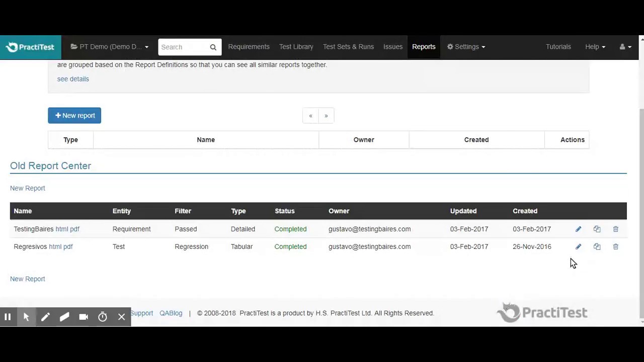The width and height of the screenshot is (644, 362).
Task: Delete the Regresivos report with trash icon
Action: click(x=615, y=247)
